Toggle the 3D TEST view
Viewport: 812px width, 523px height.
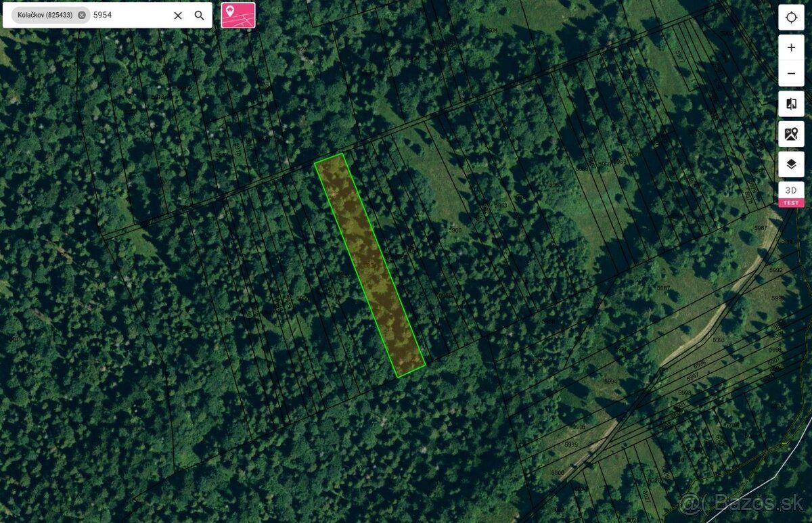[791, 195]
